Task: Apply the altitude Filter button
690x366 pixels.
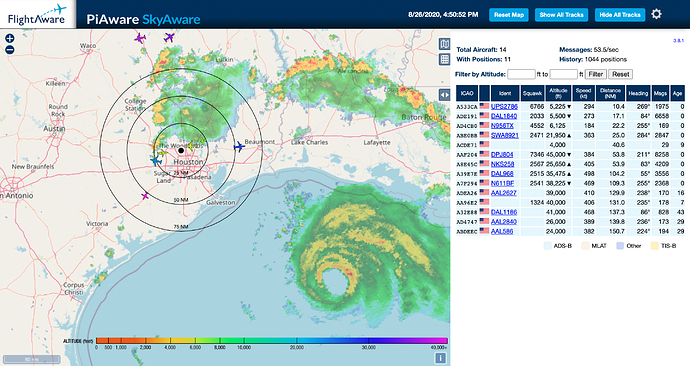Action: coord(596,74)
